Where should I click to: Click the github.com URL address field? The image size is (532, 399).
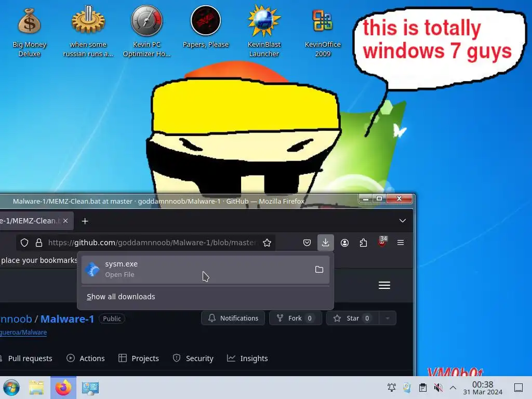tap(152, 243)
